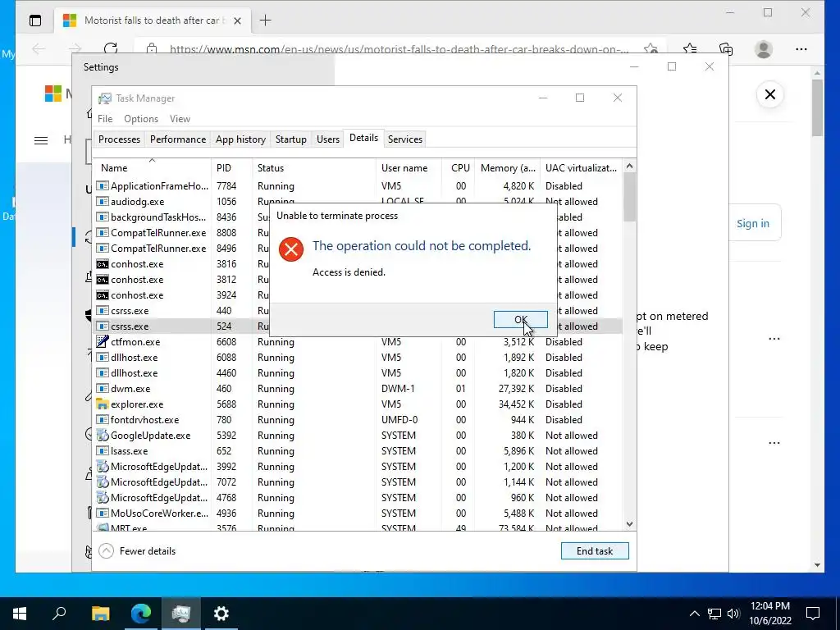Click Sign in on the MSN page
This screenshot has width=840, height=630.
[753, 223]
